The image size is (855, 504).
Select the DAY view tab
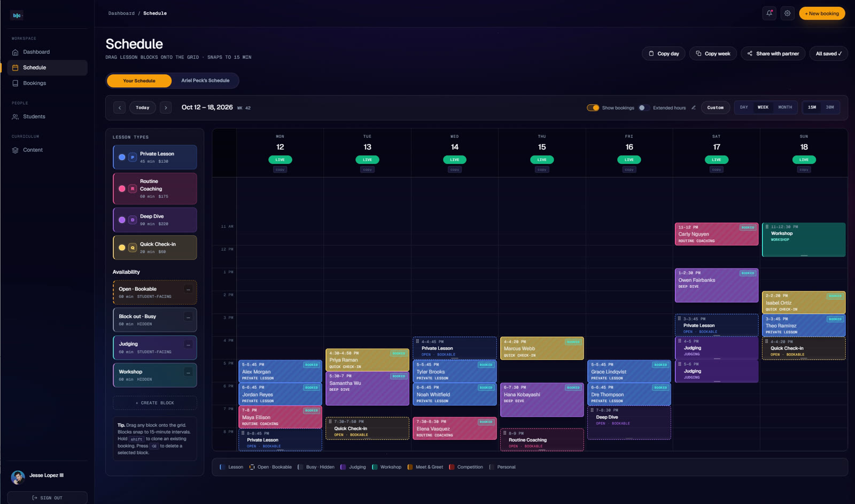tap(744, 107)
